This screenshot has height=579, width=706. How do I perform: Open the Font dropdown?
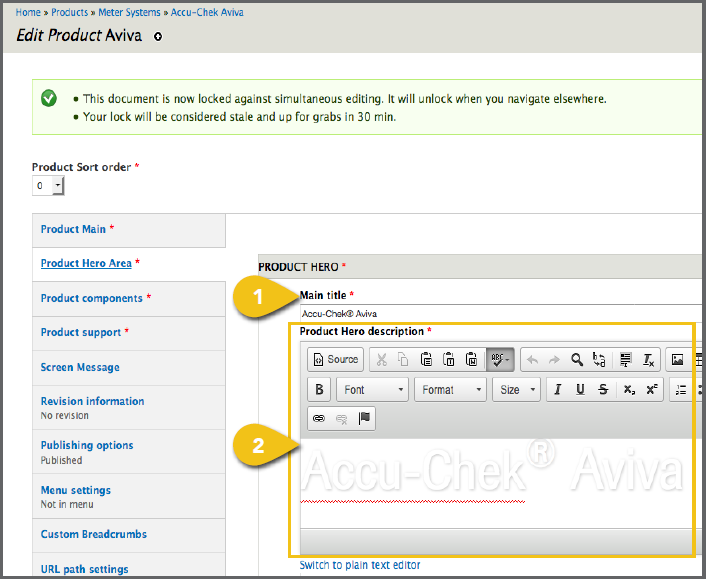pyautogui.click(x=372, y=389)
